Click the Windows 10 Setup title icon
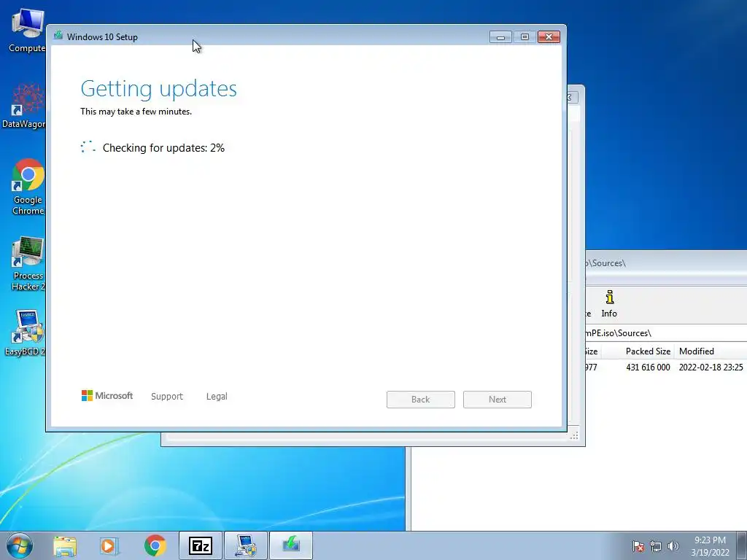This screenshot has width=747, height=560. (58, 36)
